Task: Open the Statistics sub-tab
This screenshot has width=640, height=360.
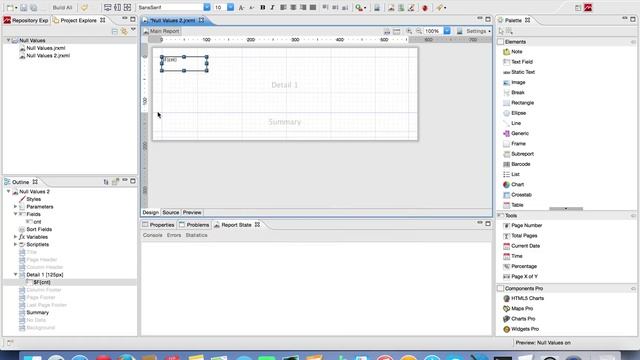Action: [x=196, y=236]
